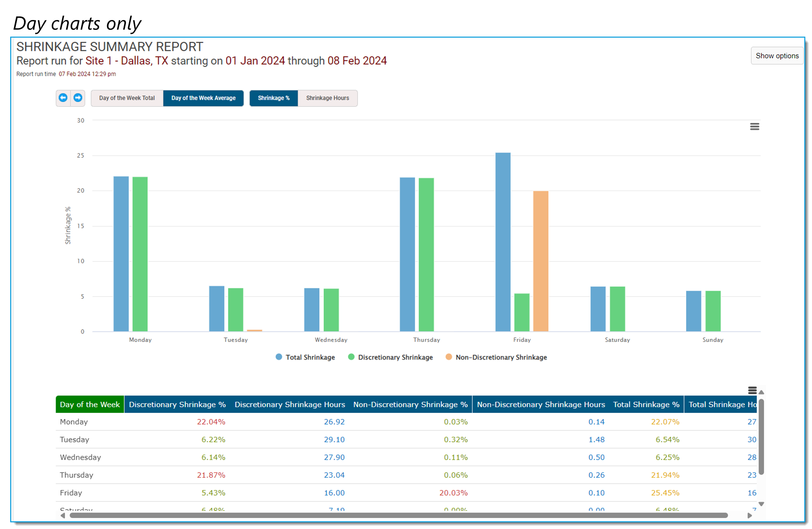Click the Monday row label in table
Image resolution: width=812 pixels, height=529 pixels.
tap(74, 422)
